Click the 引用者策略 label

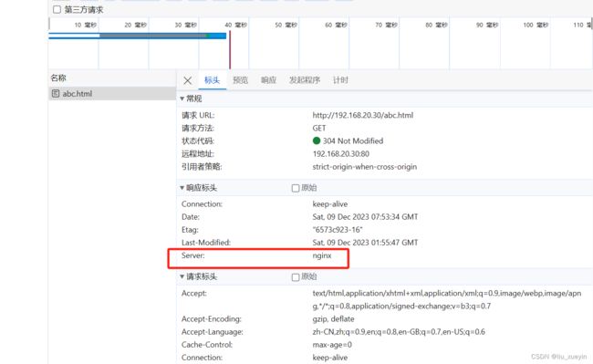click(202, 167)
